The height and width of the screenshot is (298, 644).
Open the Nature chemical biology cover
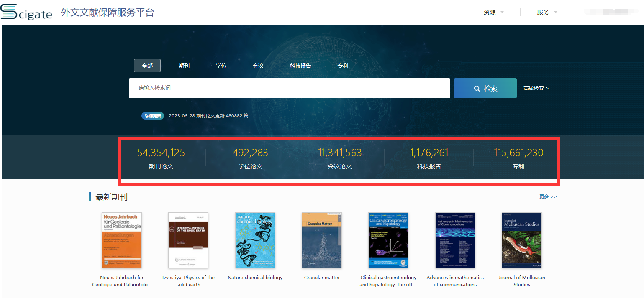(255, 240)
